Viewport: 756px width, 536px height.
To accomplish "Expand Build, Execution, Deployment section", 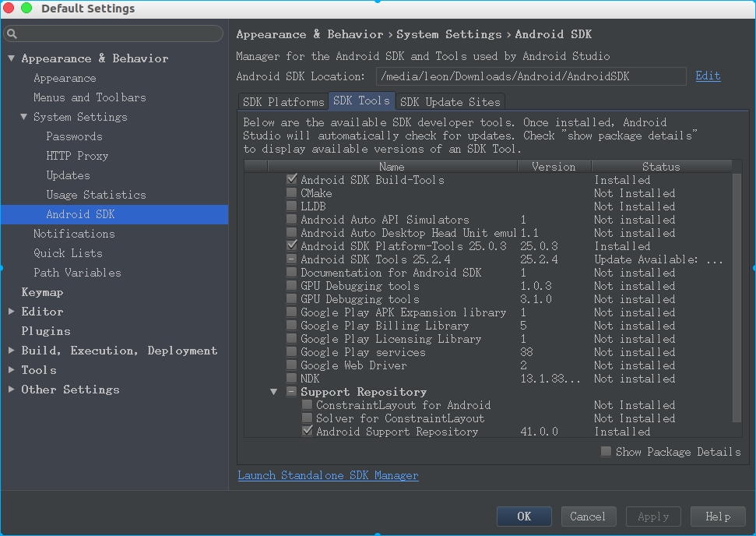I will pyautogui.click(x=9, y=351).
